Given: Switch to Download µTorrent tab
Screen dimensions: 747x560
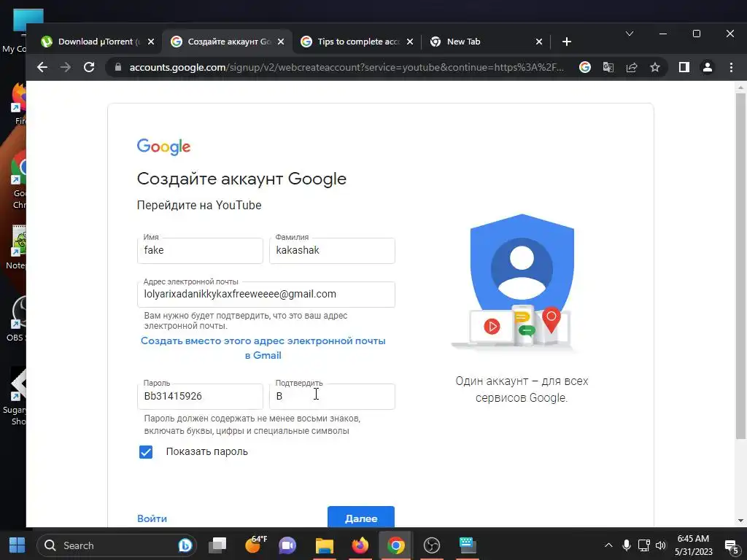Looking at the screenshot, I should tap(98, 42).
